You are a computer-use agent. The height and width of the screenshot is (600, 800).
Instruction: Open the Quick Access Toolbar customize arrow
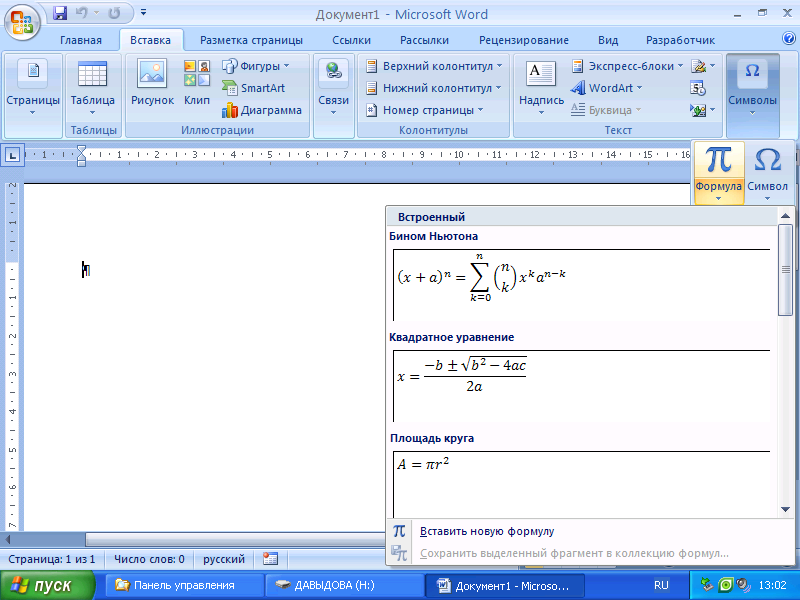click(143, 12)
